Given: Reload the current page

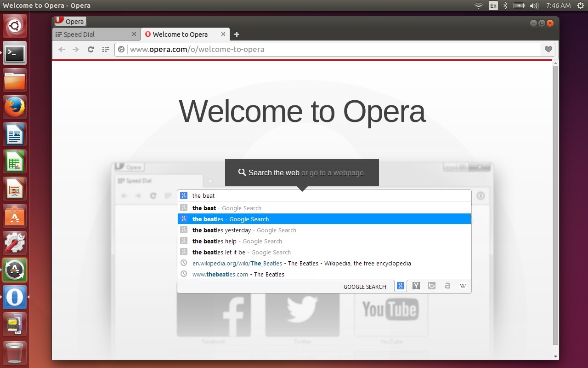Looking at the screenshot, I should coord(90,49).
